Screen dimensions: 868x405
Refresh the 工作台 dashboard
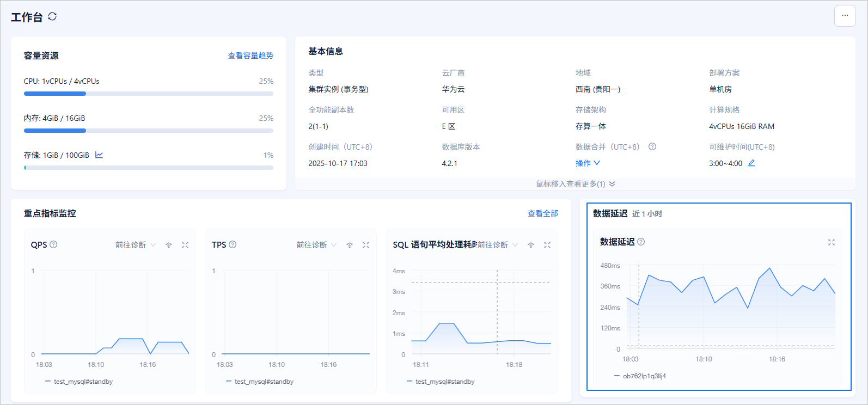pyautogui.click(x=52, y=16)
